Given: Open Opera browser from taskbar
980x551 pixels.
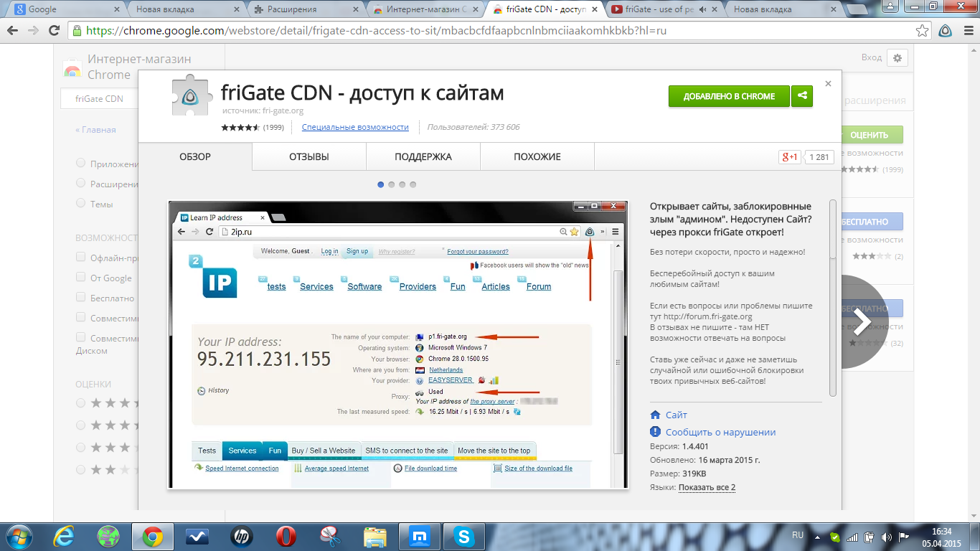Looking at the screenshot, I should [x=285, y=536].
